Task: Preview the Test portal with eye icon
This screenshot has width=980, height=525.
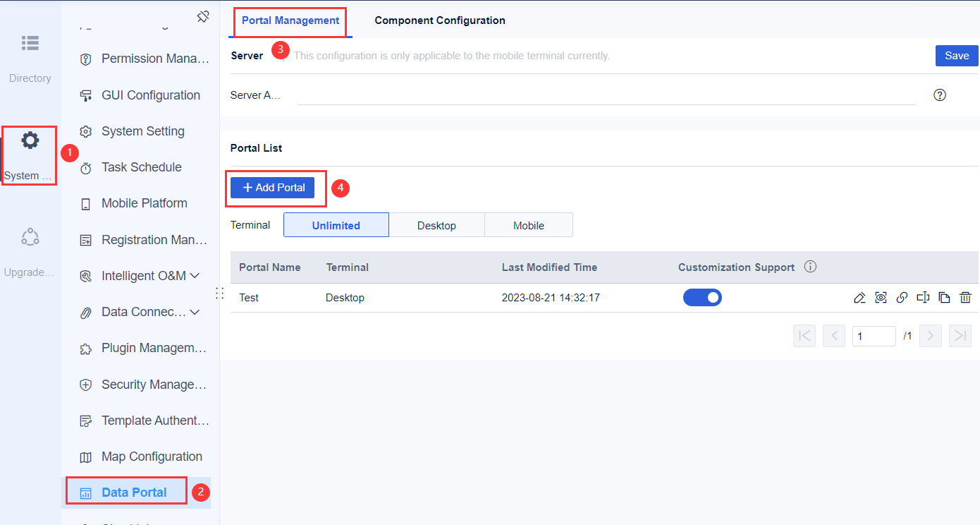Action: (x=881, y=297)
